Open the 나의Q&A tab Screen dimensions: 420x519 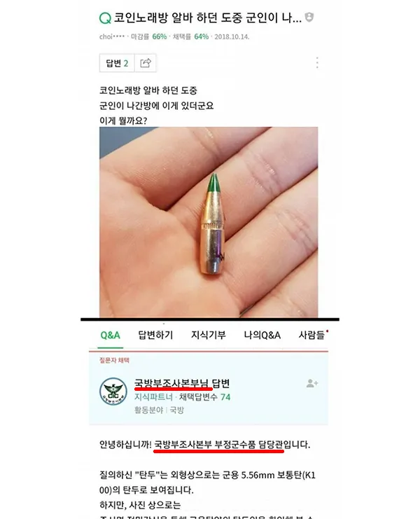coord(262,335)
